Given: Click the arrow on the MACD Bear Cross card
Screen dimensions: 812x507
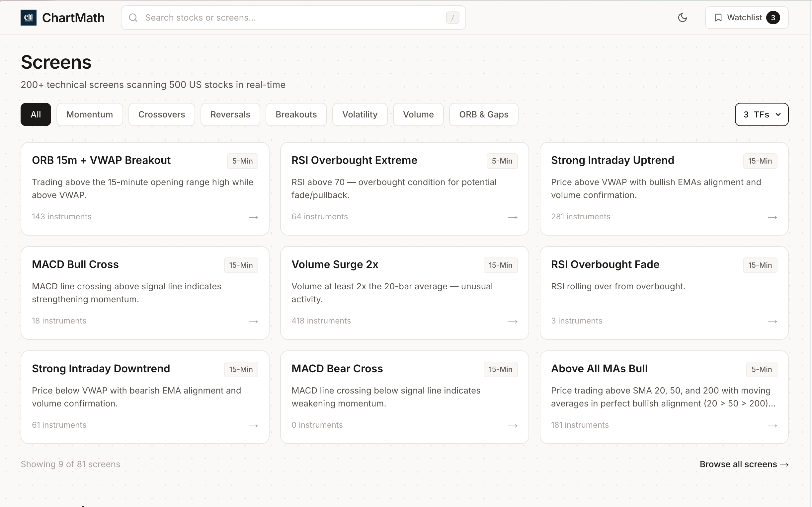Looking at the screenshot, I should 513,426.
